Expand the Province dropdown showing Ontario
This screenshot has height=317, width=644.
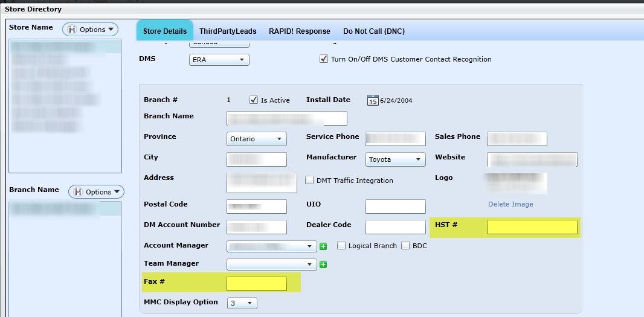click(257, 139)
